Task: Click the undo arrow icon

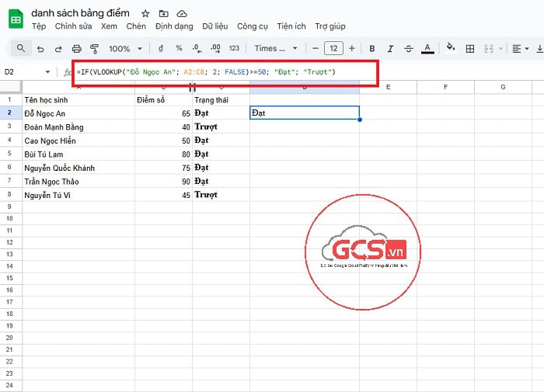Action: click(40, 48)
